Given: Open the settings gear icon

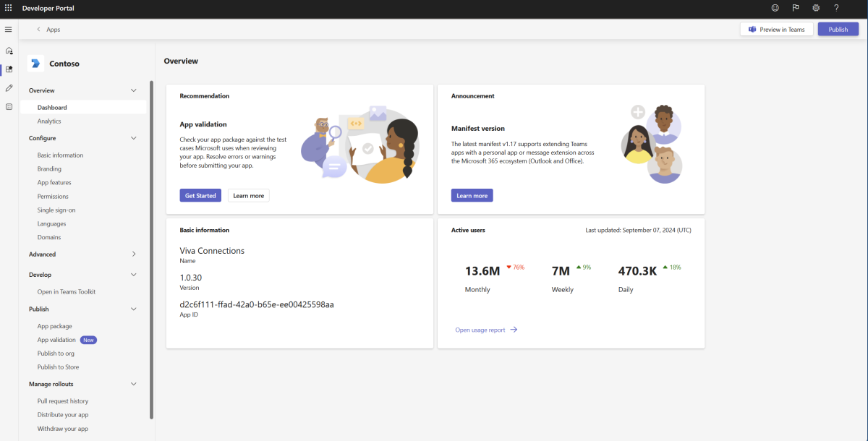Looking at the screenshot, I should (816, 8).
